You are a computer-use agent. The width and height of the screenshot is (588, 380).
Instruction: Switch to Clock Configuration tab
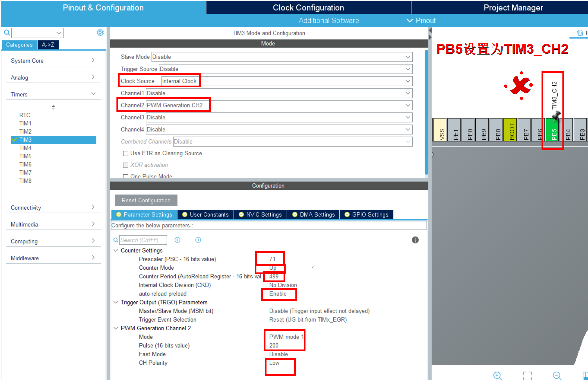[x=308, y=7]
